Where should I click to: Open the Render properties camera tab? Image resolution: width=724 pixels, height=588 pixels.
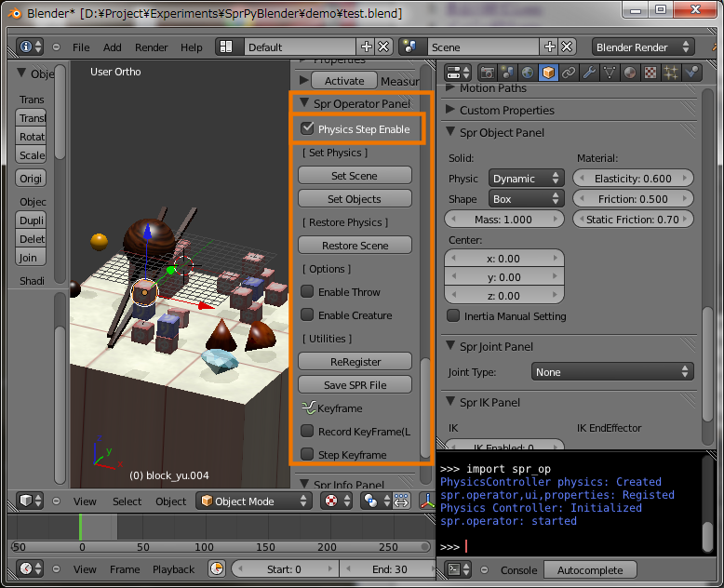click(487, 73)
